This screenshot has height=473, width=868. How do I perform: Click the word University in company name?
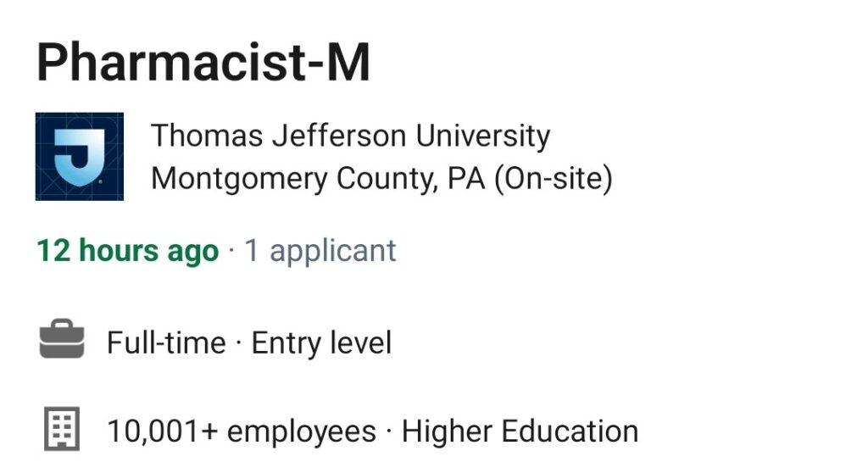482,136
